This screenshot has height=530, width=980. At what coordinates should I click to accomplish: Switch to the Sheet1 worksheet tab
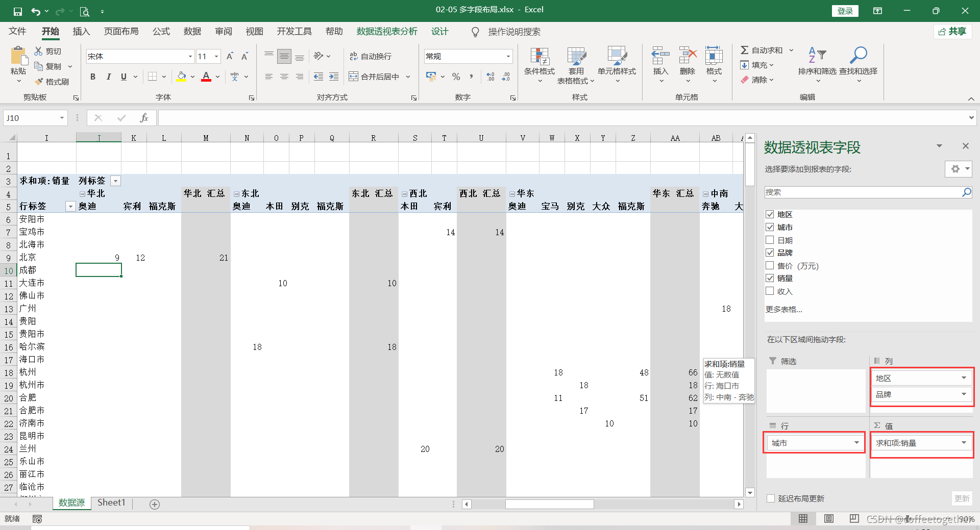click(x=111, y=502)
